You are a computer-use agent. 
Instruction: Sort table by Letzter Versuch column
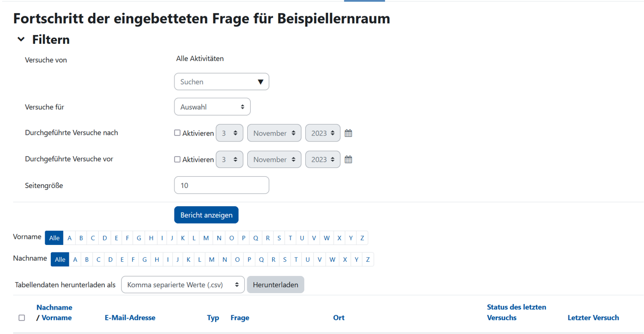pos(593,318)
